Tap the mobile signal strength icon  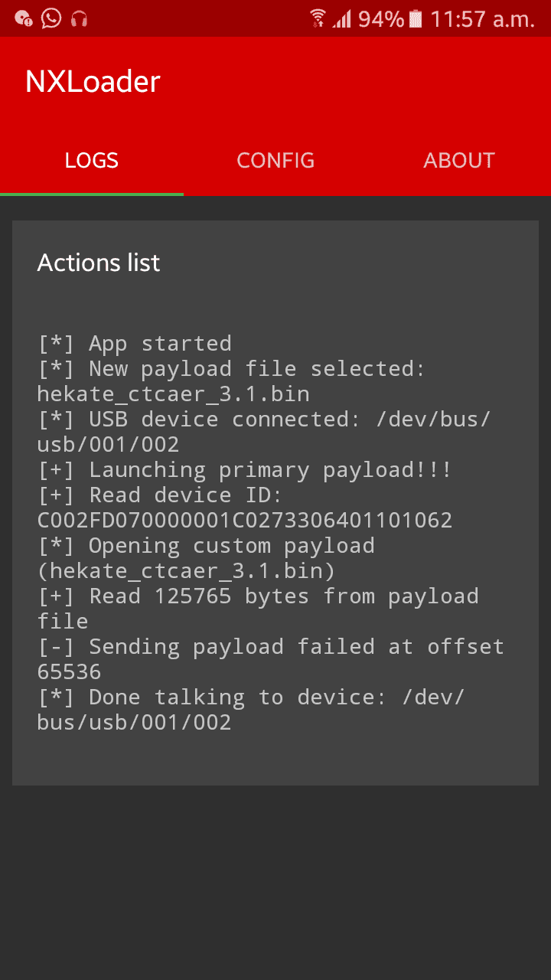point(341,18)
